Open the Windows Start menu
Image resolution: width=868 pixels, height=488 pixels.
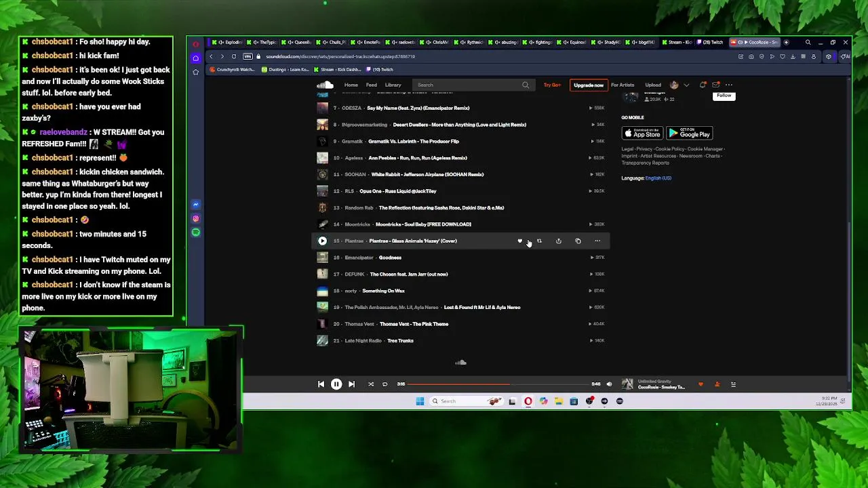420,401
